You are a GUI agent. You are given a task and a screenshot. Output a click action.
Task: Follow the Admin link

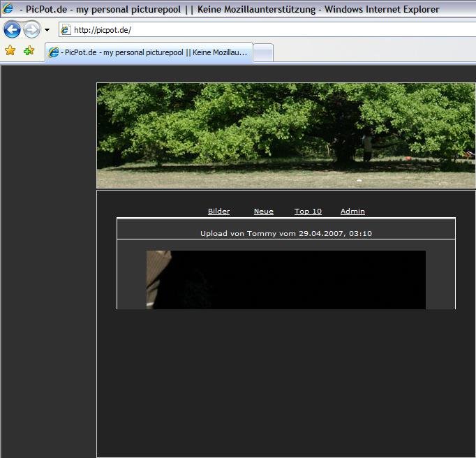point(352,212)
